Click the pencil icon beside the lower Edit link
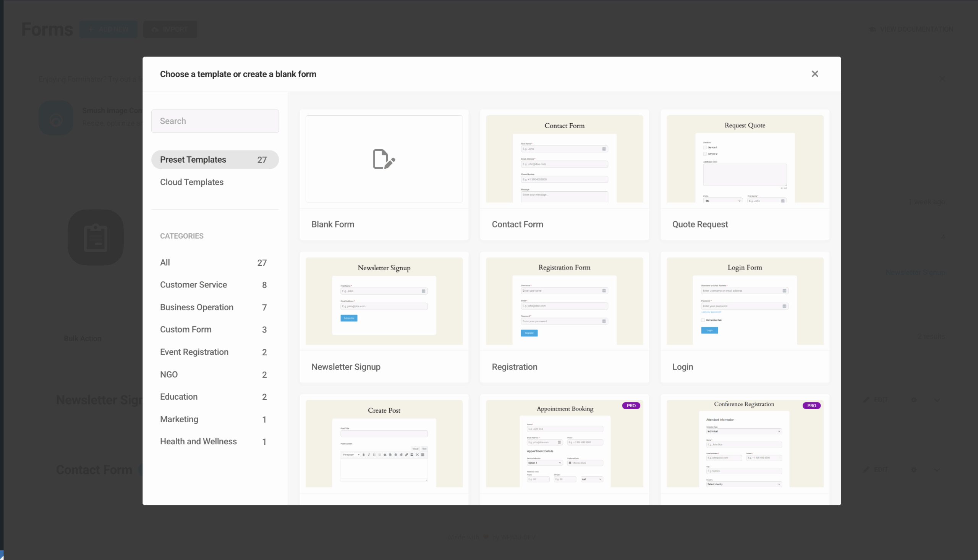The width and height of the screenshot is (978, 560). click(866, 470)
